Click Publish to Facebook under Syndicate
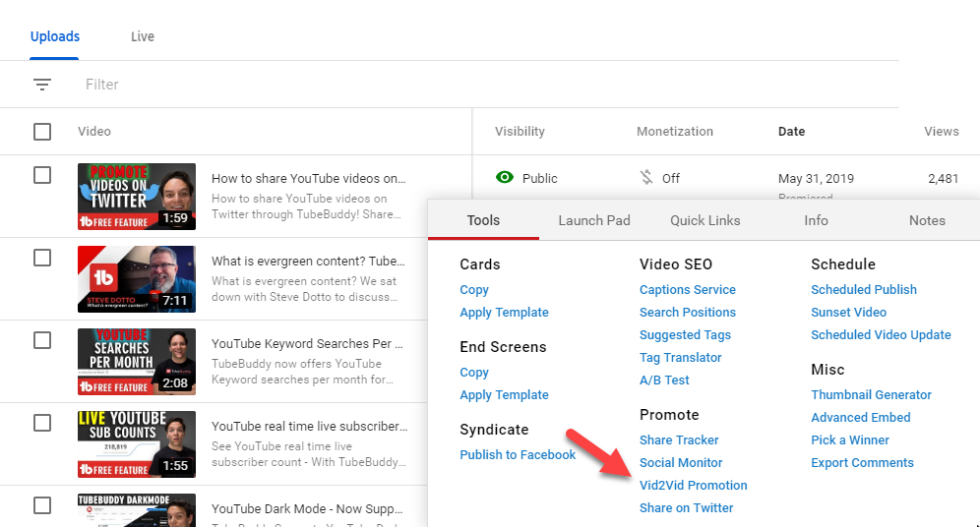Image resolution: width=980 pixels, height=527 pixels. pyautogui.click(x=518, y=455)
